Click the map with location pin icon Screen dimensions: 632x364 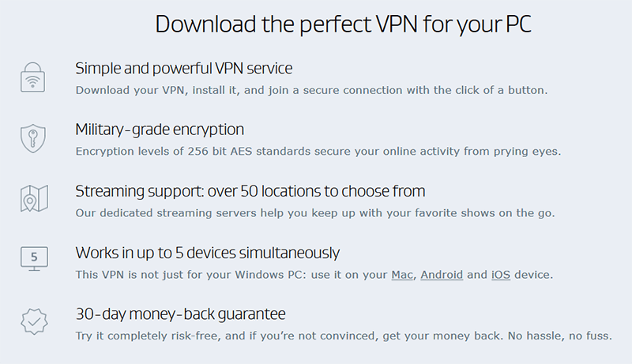coord(34,198)
